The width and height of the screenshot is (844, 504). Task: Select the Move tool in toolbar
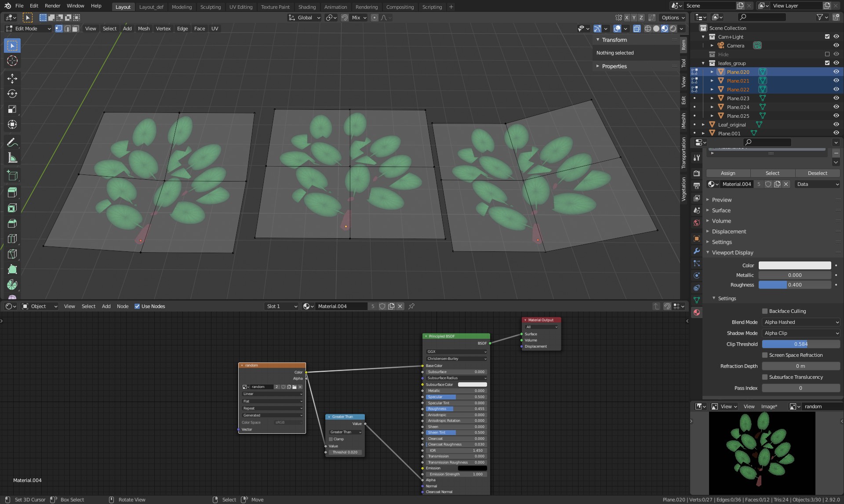12,79
